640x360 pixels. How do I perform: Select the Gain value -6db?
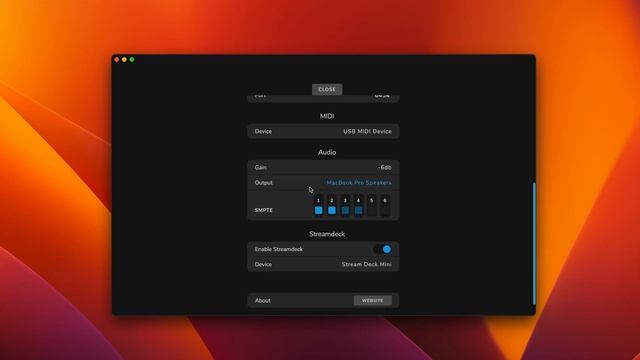coord(384,167)
